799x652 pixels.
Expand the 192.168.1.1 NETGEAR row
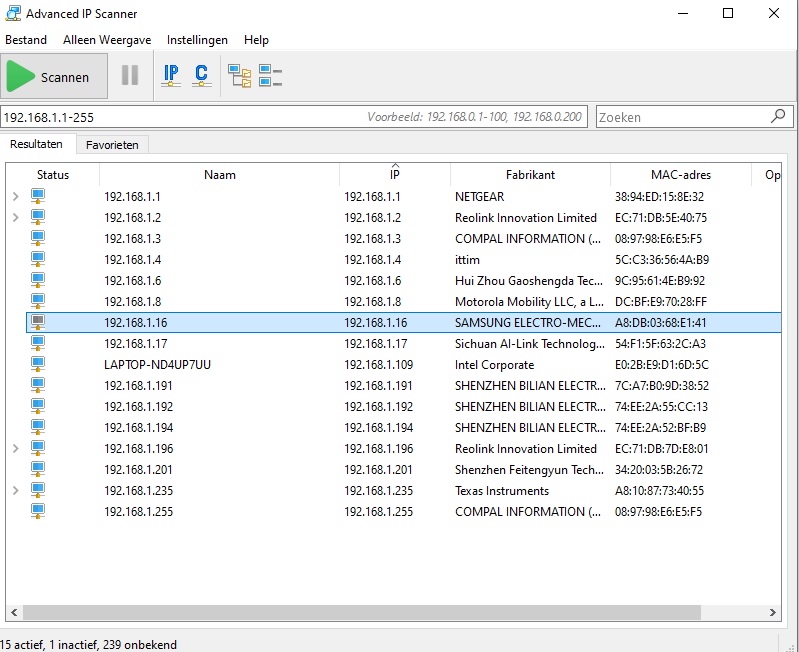(x=15, y=197)
